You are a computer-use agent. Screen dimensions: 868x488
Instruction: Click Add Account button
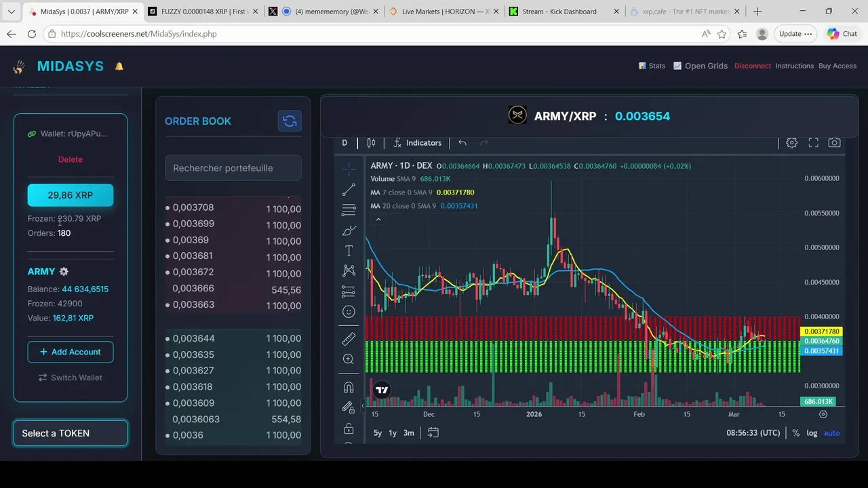point(71,352)
